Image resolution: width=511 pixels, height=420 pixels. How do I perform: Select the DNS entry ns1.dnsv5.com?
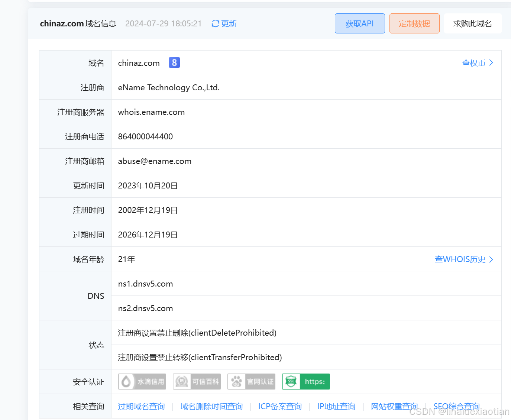[x=145, y=284]
